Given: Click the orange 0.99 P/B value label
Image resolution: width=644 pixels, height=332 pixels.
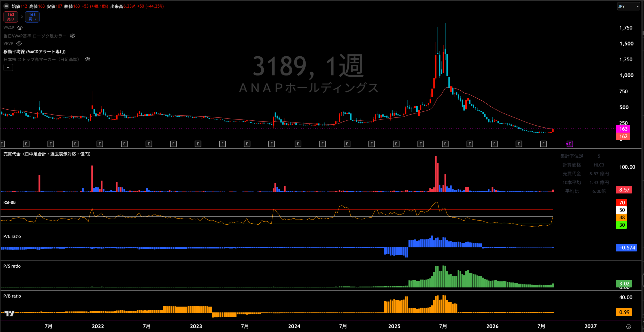Looking at the screenshot, I should (624, 312).
